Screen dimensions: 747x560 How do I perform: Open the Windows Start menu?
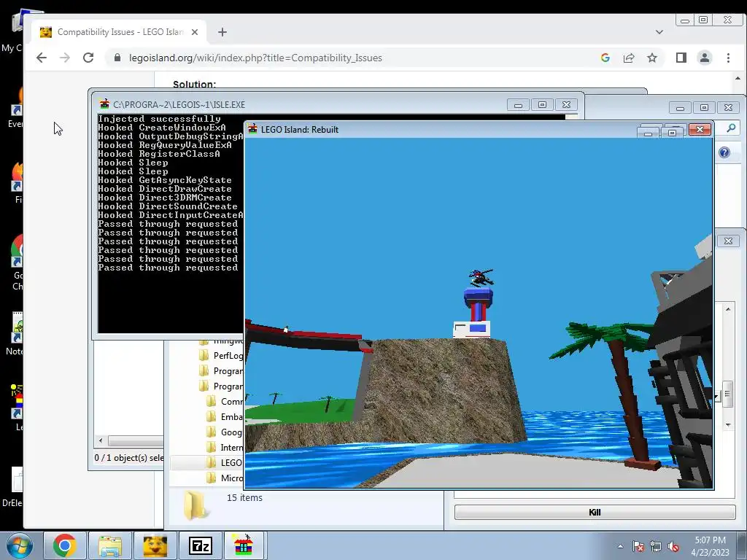tap(20, 545)
